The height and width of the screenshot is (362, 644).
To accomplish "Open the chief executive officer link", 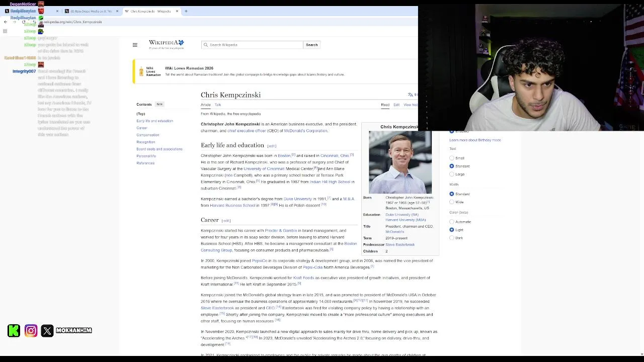I will click(247, 131).
